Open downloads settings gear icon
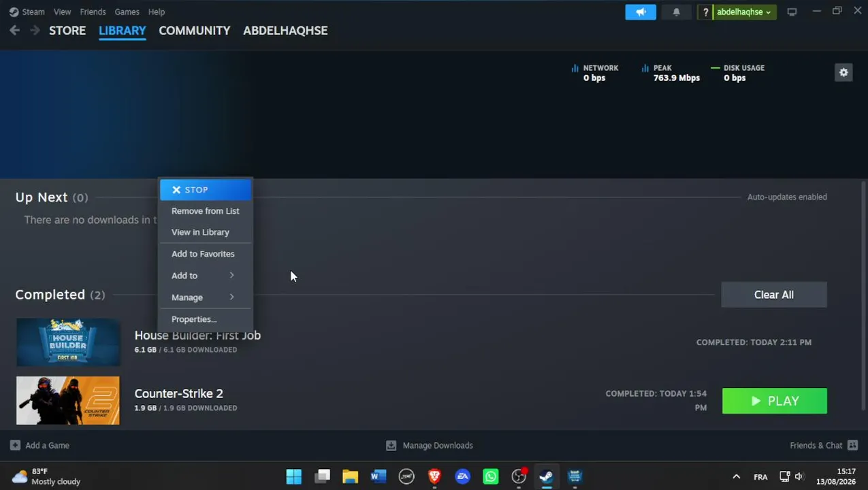This screenshot has width=868, height=490. click(x=843, y=72)
